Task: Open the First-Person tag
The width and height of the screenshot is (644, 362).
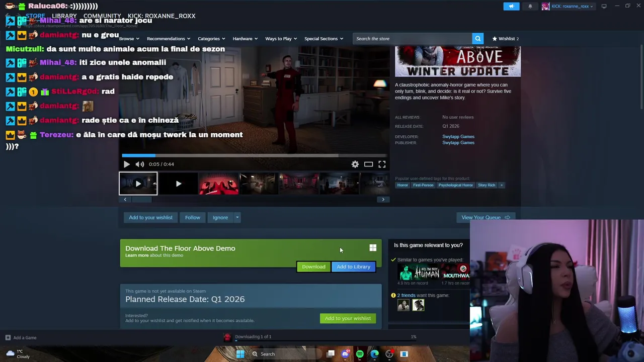Action: pyautogui.click(x=423, y=185)
